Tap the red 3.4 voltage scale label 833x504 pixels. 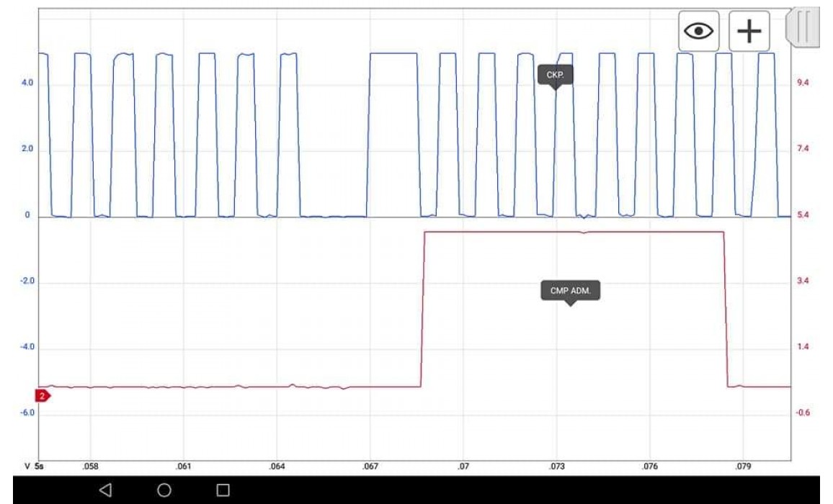pyautogui.click(x=803, y=281)
